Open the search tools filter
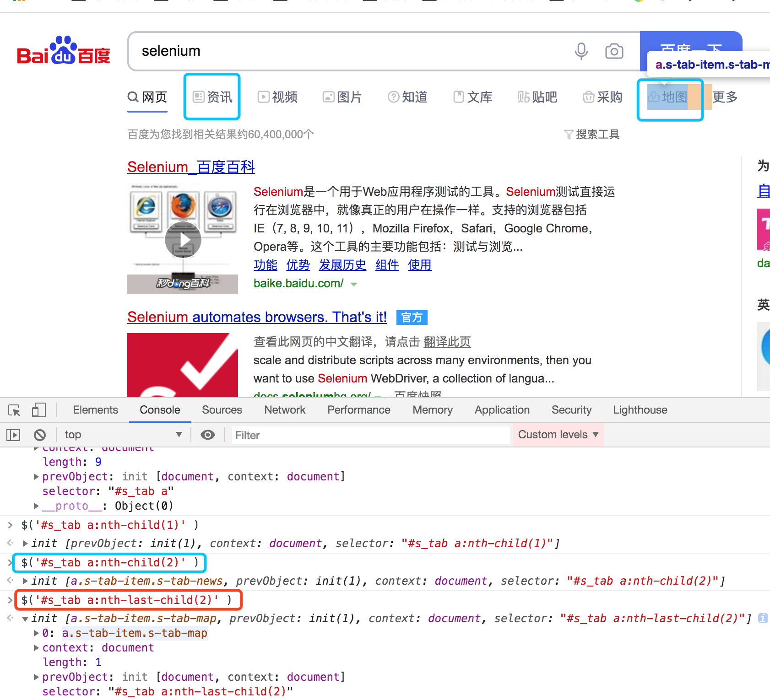The image size is (770, 700). tap(591, 134)
